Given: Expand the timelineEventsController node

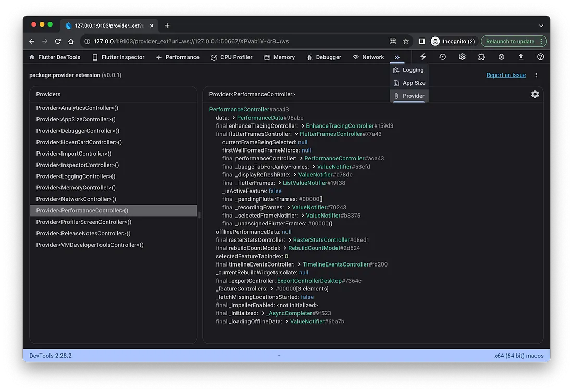Looking at the screenshot, I should coord(300,264).
